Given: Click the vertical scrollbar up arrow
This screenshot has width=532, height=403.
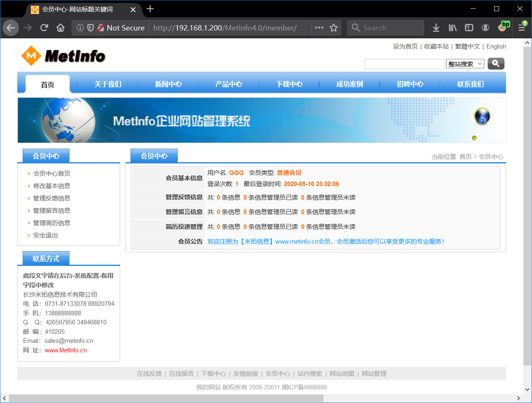Looking at the screenshot, I should pos(527,42).
